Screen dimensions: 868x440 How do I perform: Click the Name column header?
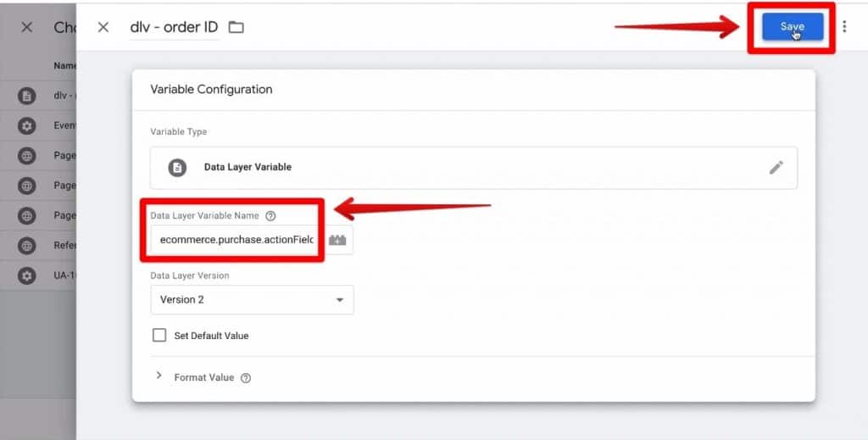64,65
